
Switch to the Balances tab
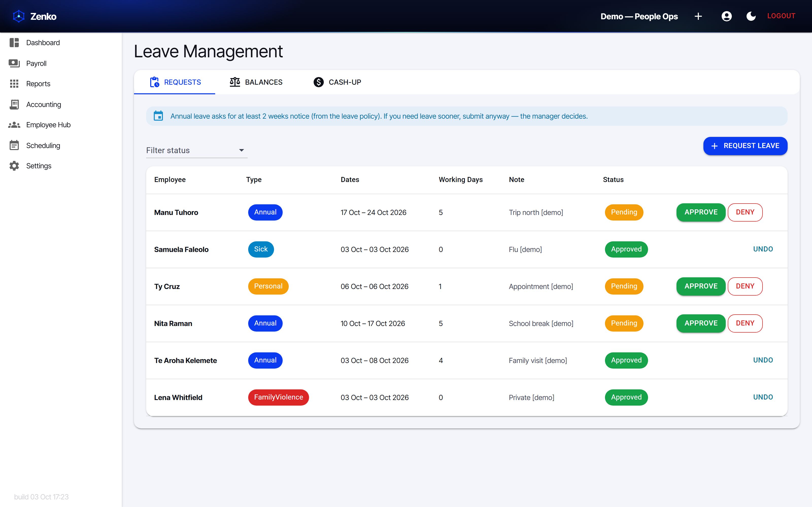256,82
